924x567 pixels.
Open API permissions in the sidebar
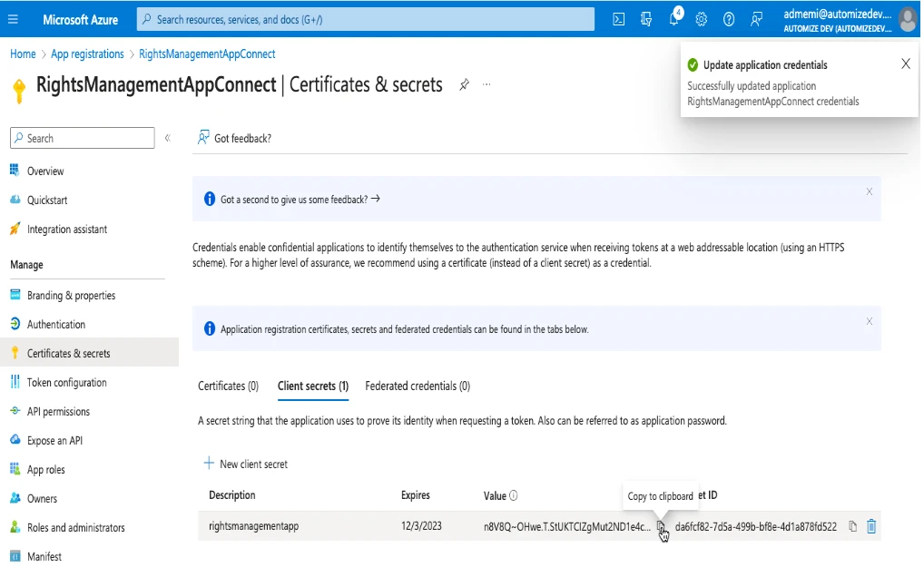(x=58, y=411)
